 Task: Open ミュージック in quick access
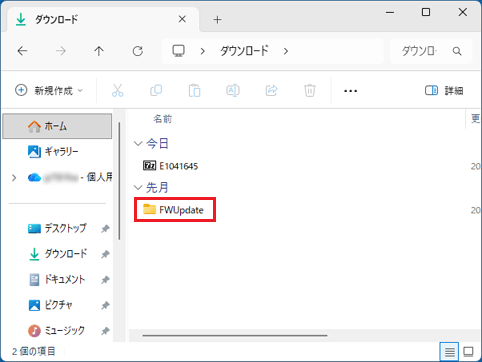(x=56, y=330)
